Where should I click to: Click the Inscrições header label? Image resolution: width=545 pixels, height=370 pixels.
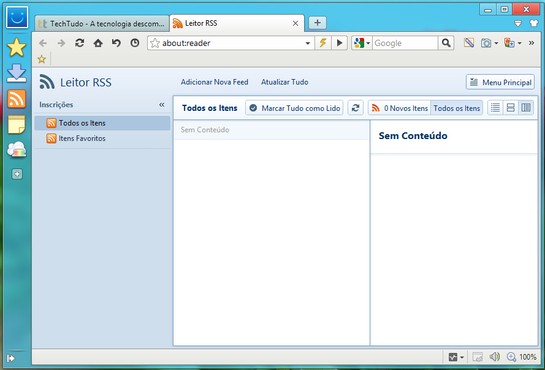point(56,105)
